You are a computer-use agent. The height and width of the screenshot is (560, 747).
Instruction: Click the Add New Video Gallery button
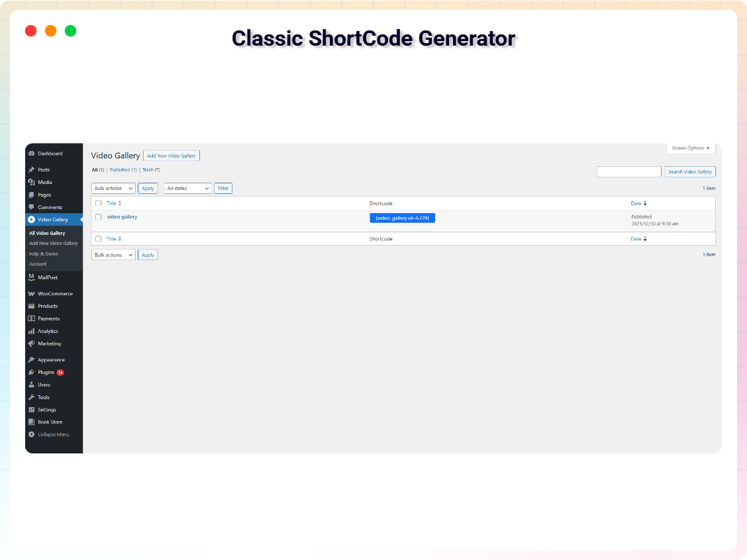(172, 156)
